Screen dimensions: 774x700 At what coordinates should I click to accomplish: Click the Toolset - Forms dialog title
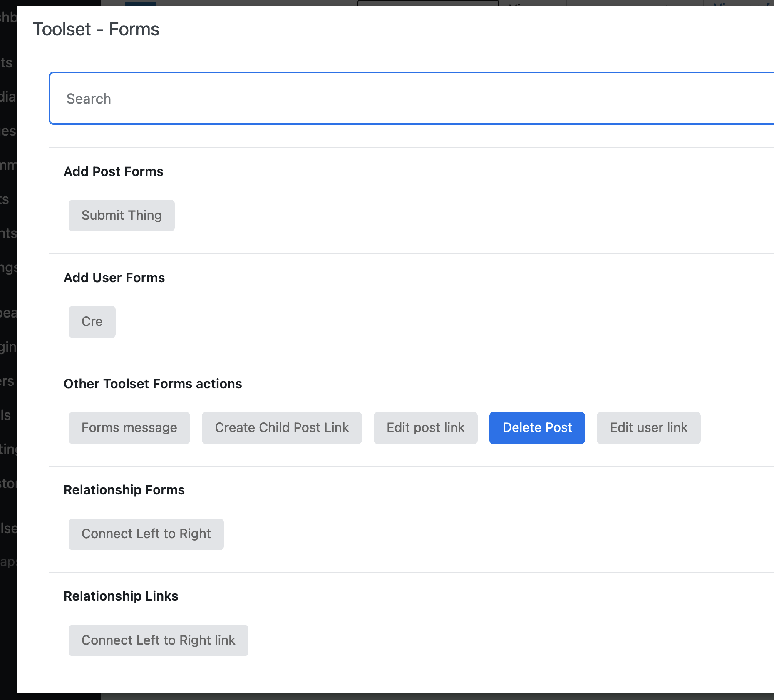point(96,30)
